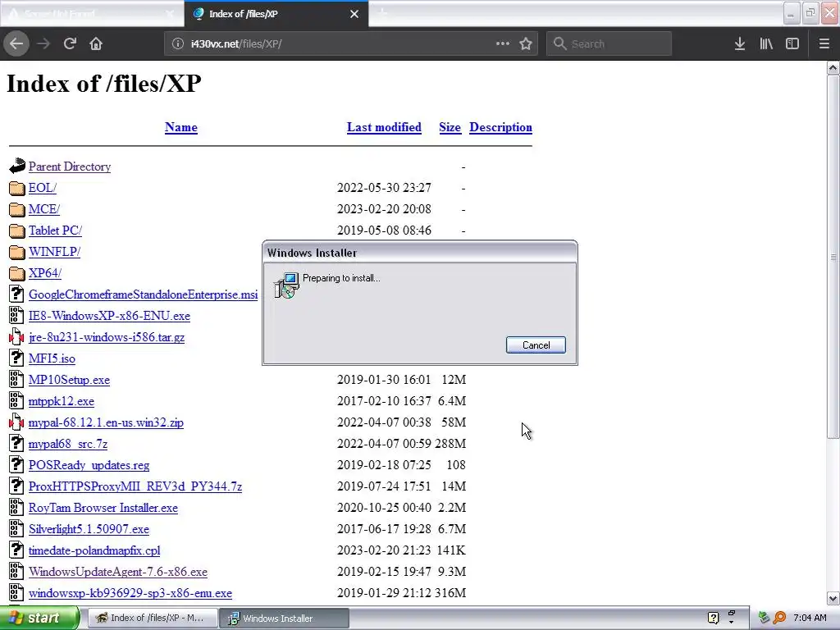Viewport: 840px width, 630px height.
Task: Download mtppk12.exe file
Action: click(x=62, y=401)
